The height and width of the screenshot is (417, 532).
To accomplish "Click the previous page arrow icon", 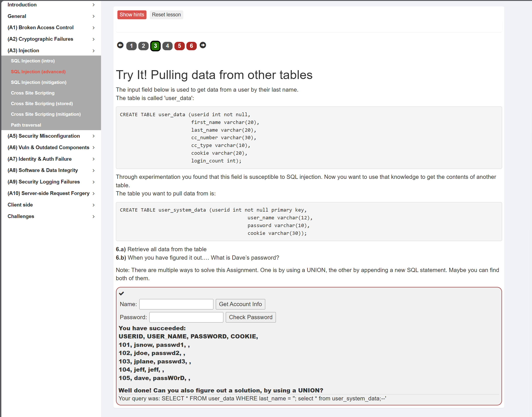I will [120, 45].
